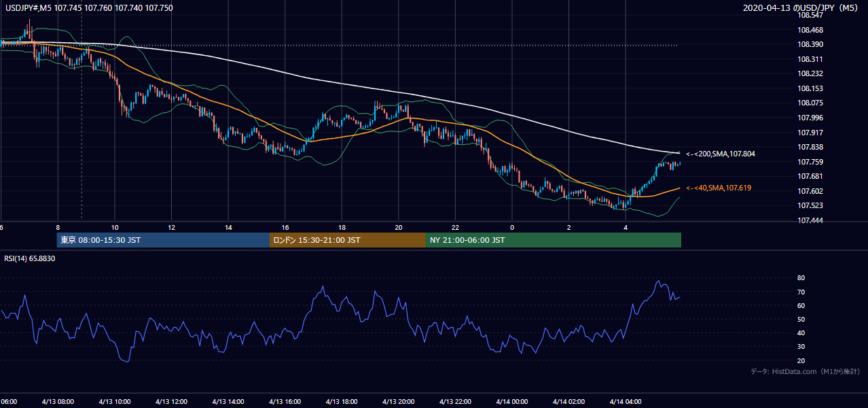The width and height of the screenshot is (868, 408).
Task: Click price axis value 107.838
Action: [x=810, y=148]
